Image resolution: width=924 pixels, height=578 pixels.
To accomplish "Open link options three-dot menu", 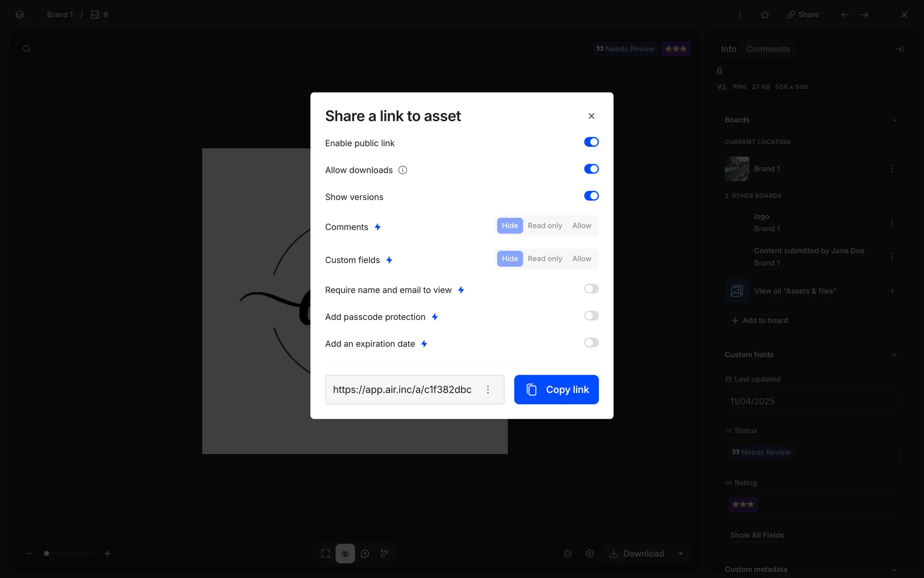I will [x=488, y=390].
